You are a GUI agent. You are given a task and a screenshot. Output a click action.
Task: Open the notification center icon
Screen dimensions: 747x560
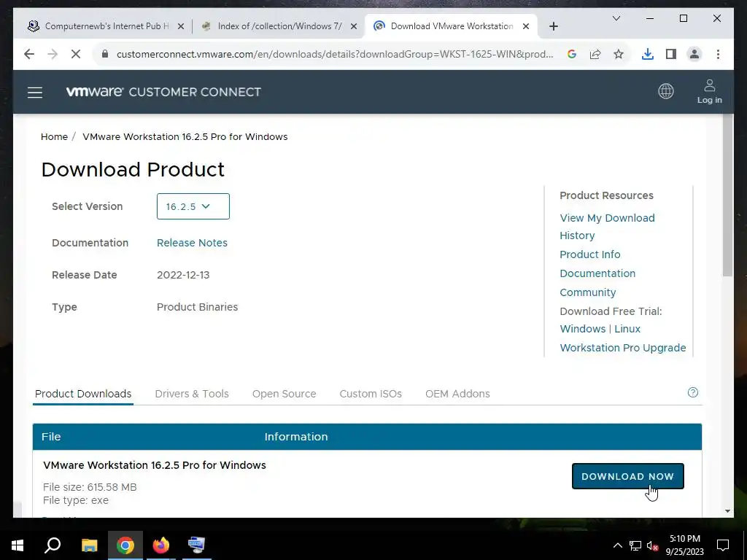(x=723, y=545)
